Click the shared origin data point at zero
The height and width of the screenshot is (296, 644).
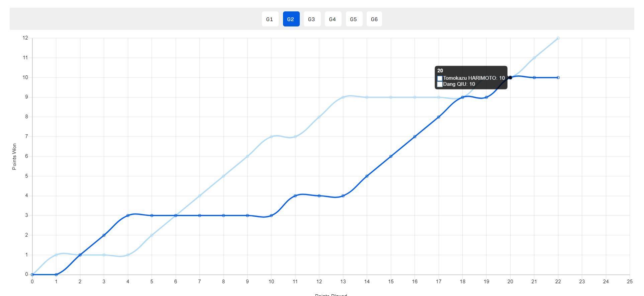32,275
